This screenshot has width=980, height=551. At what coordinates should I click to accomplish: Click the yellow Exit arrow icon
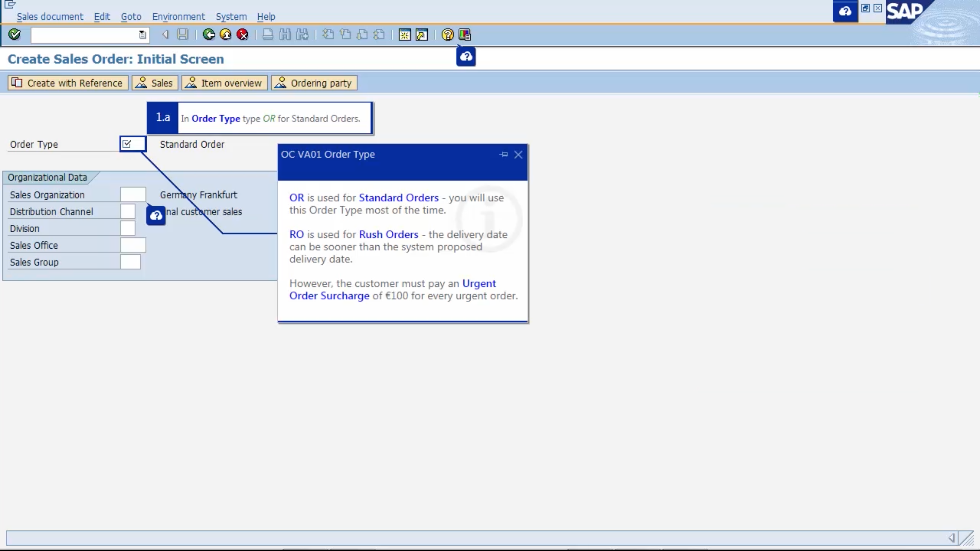(x=226, y=35)
